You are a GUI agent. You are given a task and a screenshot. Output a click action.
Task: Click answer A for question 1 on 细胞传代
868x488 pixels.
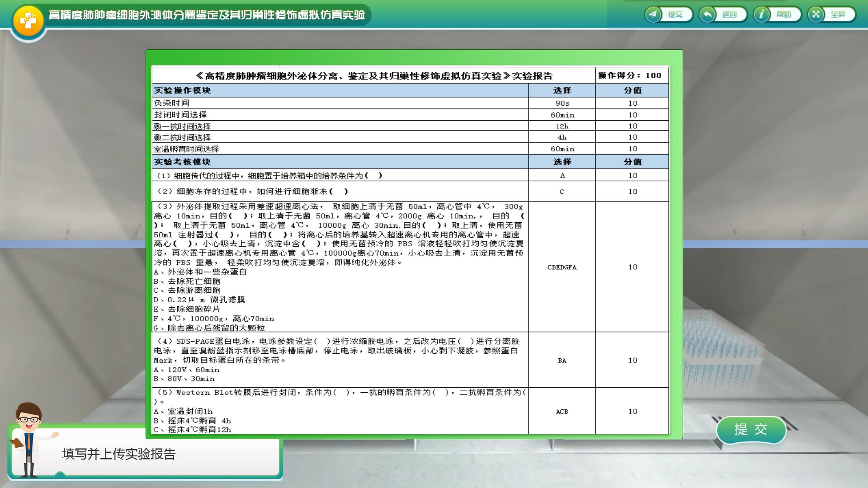pos(562,176)
